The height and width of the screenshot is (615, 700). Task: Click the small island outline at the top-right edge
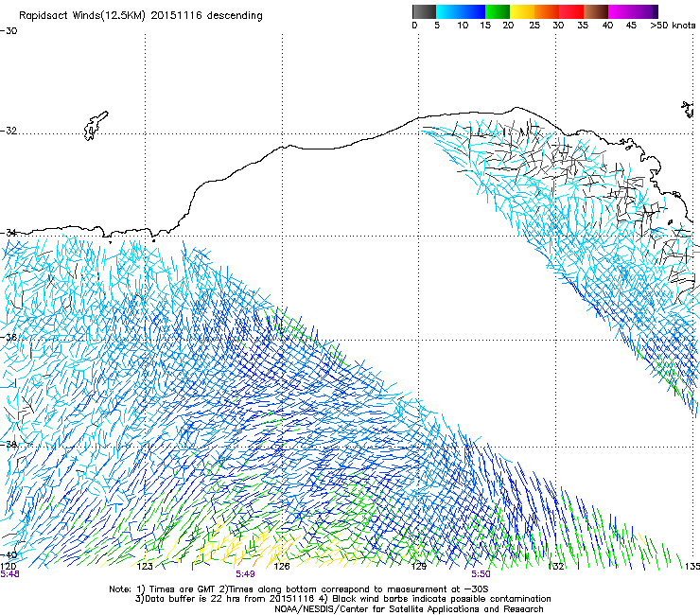(x=689, y=110)
